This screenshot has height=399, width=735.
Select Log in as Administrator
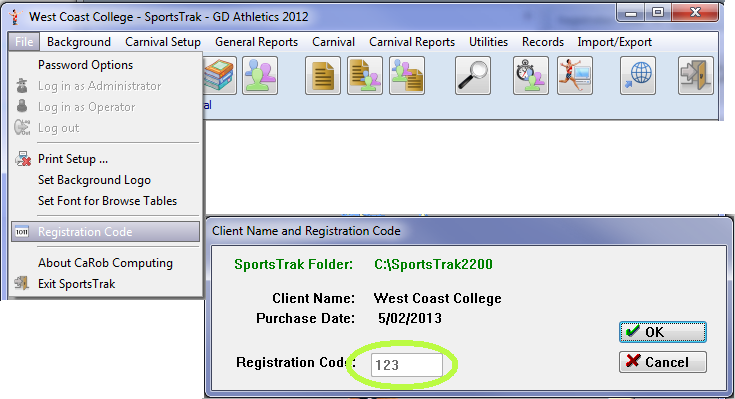[x=105, y=86]
